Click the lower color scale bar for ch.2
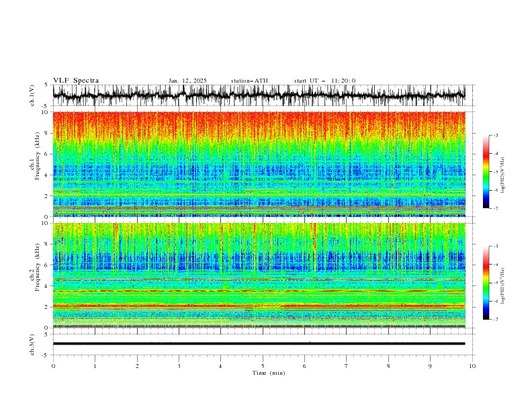The width and height of the screenshot is (532, 411). click(x=486, y=283)
